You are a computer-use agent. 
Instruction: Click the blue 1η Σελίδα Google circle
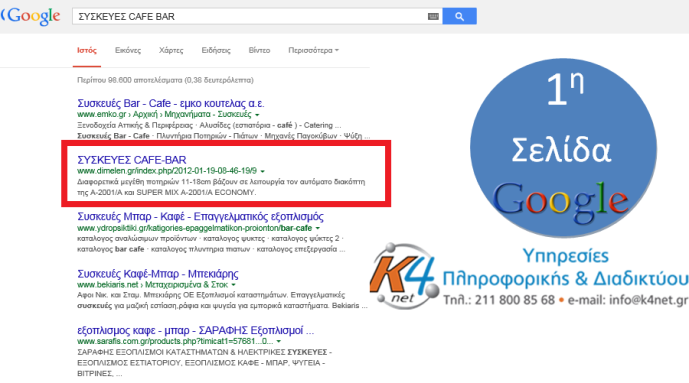pyautogui.click(x=563, y=148)
